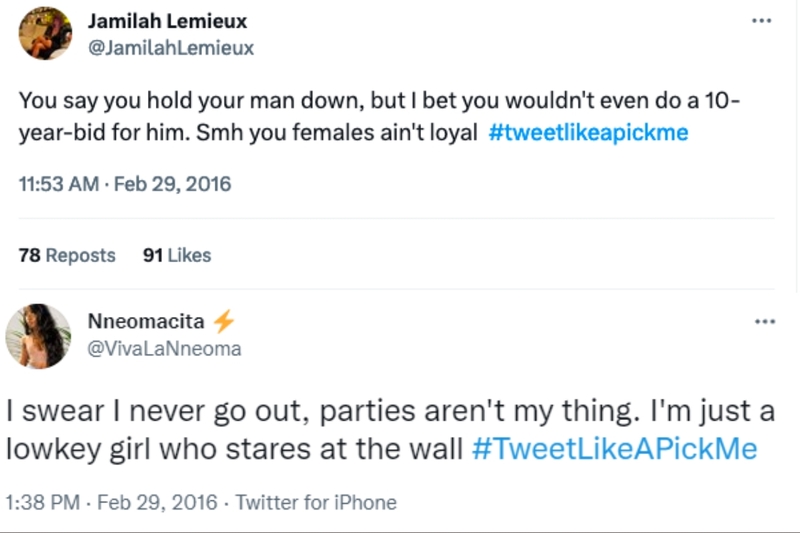The width and height of the screenshot is (800, 533).
Task: Click the lightning bolt emoji beside Nneomacita
Action: pos(223,321)
